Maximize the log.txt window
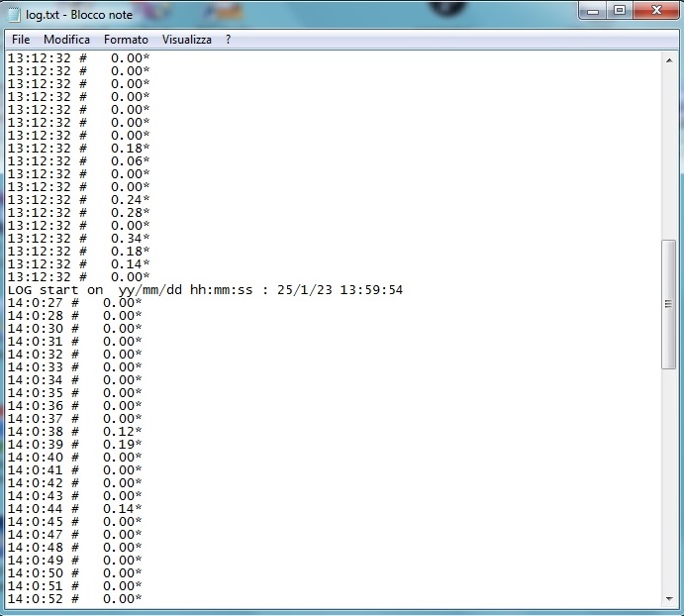The width and height of the screenshot is (684, 616). point(620,11)
